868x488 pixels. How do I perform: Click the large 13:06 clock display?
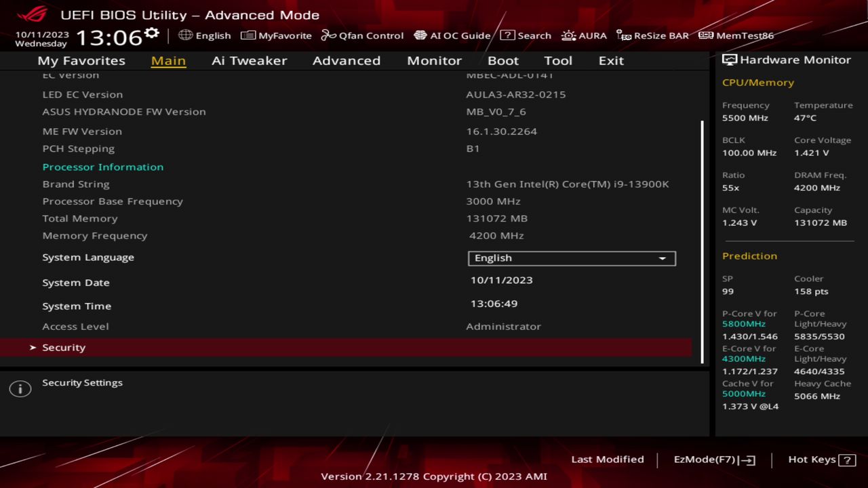coord(108,37)
